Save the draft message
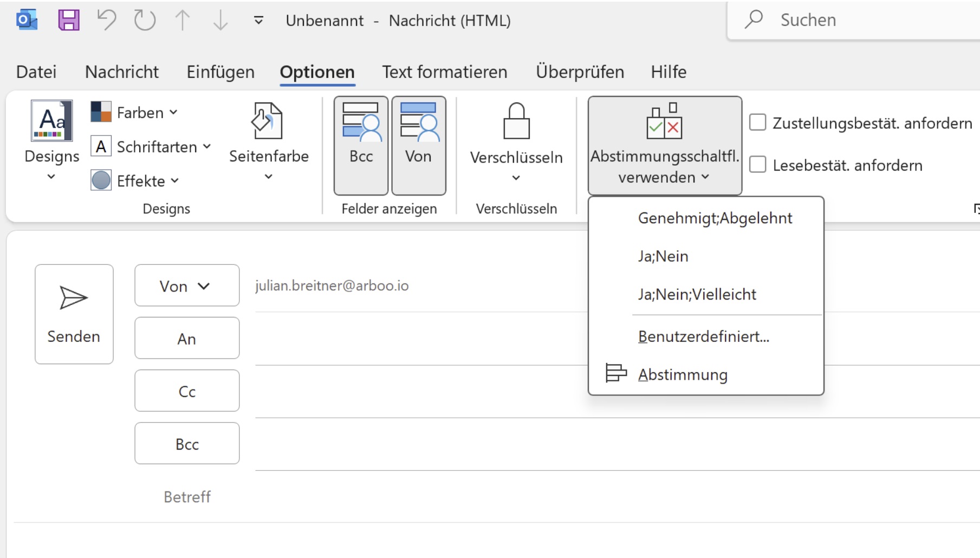 (x=68, y=19)
